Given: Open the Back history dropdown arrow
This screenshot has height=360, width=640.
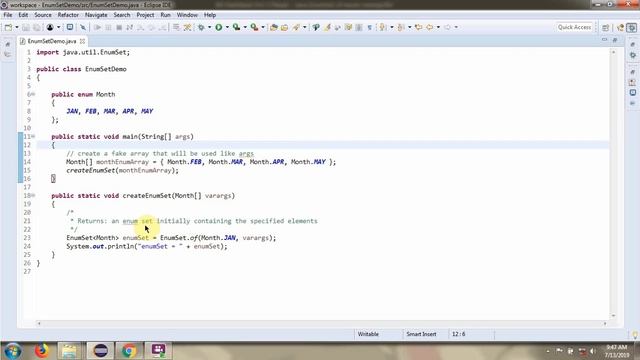Looking at the screenshot, I should 438,27.
